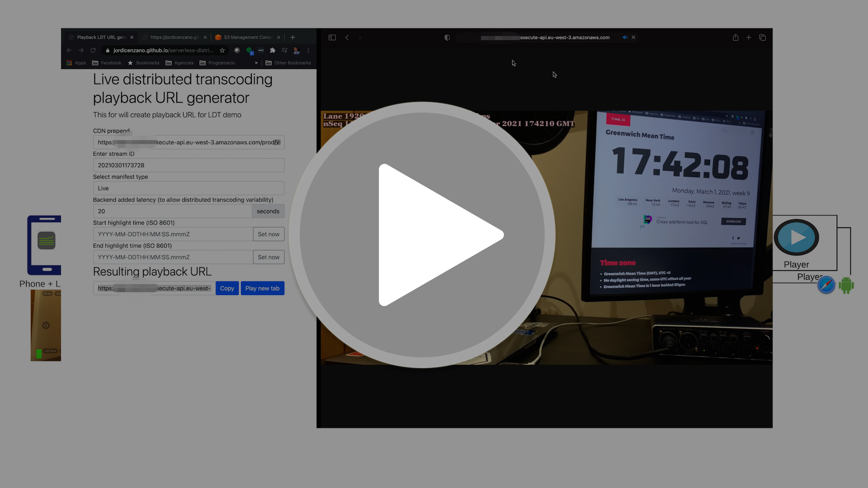Expand the Select manifest type Live dropdown
Screen dimensions: 868x488
(x=189, y=188)
